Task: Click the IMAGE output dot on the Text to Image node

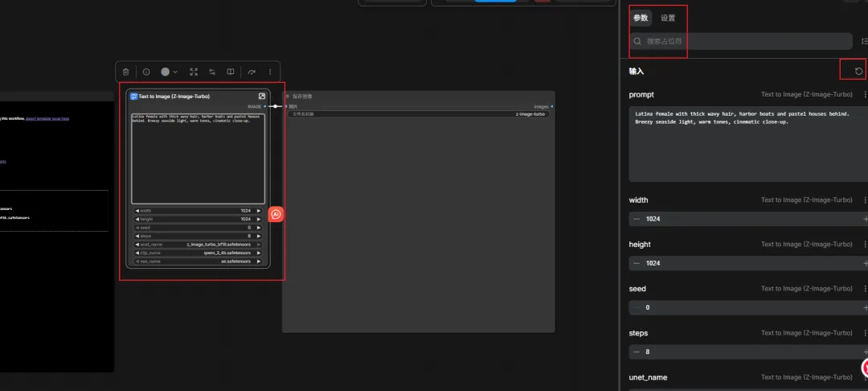Action: coord(265,105)
